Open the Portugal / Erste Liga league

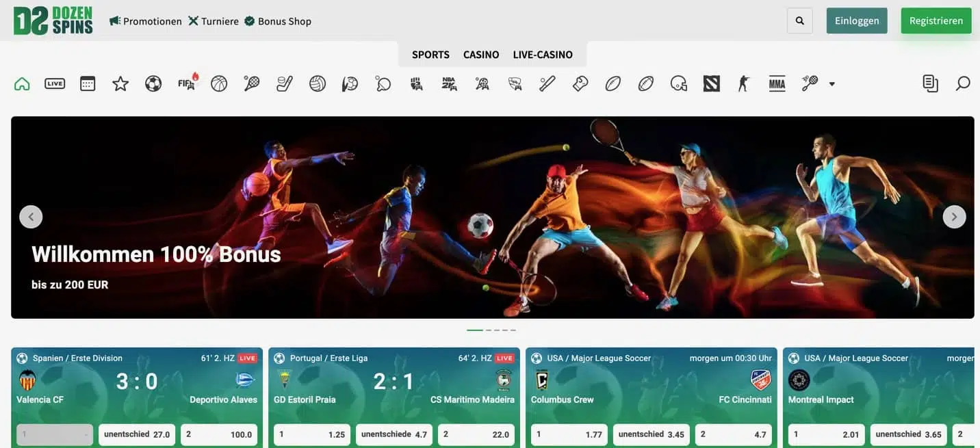click(328, 358)
